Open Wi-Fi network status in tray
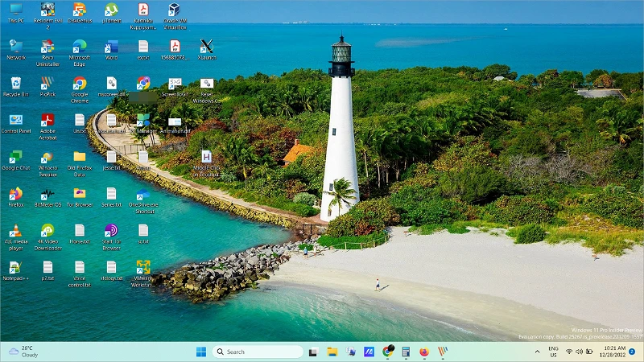 (569, 352)
